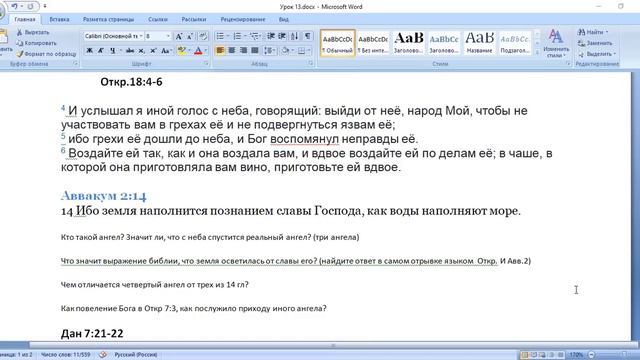640x360 pixels.
Task: Center the paragraph text
Action: click(x=232, y=51)
